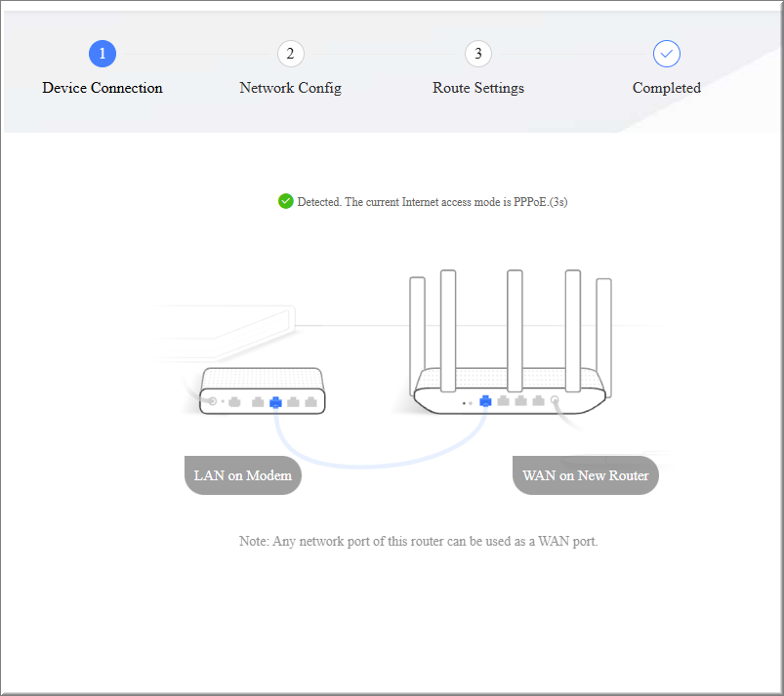Click the step 3 circle icon
The image size is (784, 696).
pos(477,54)
